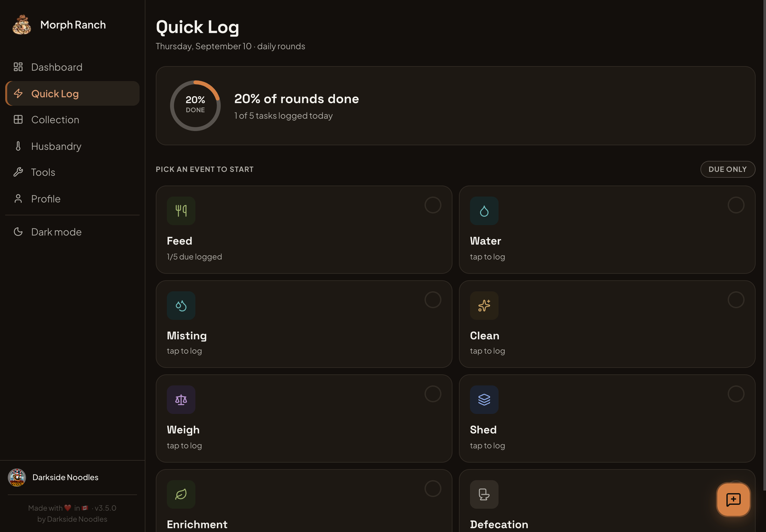Click the Husbandry thermometer icon
Image resolution: width=766 pixels, height=532 pixels.
coord(18,146)
